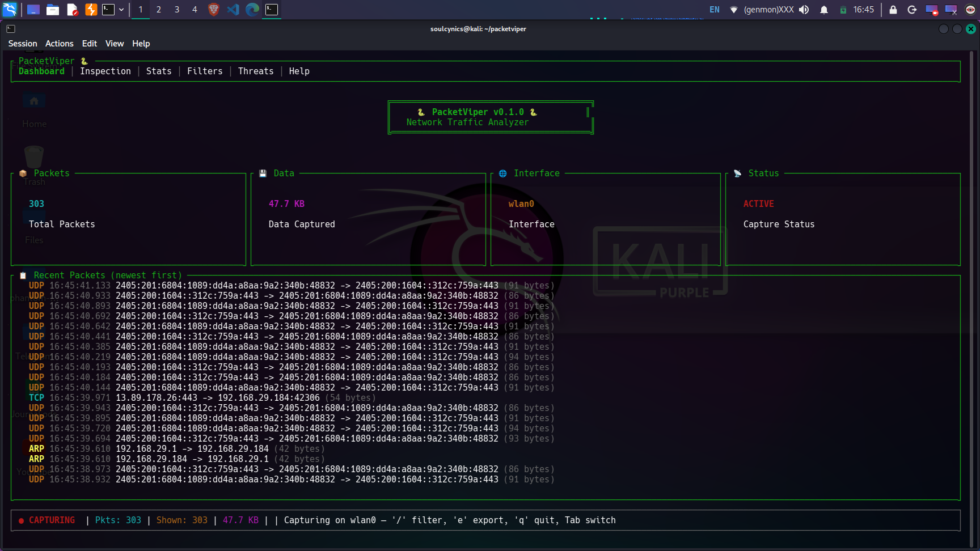The height and width of the screenshot is (551, 980).
Task: Launch Visual Studio Code from the panel
Action: click(233, 10)
